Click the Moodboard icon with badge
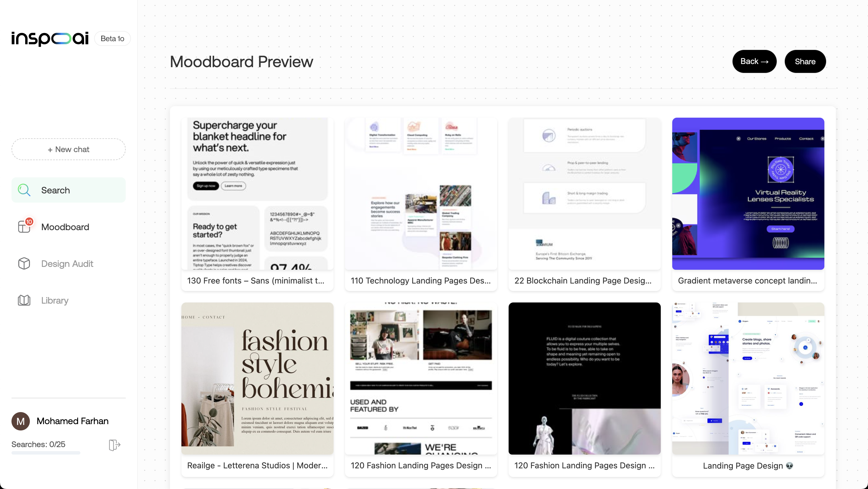 [24, 226]
